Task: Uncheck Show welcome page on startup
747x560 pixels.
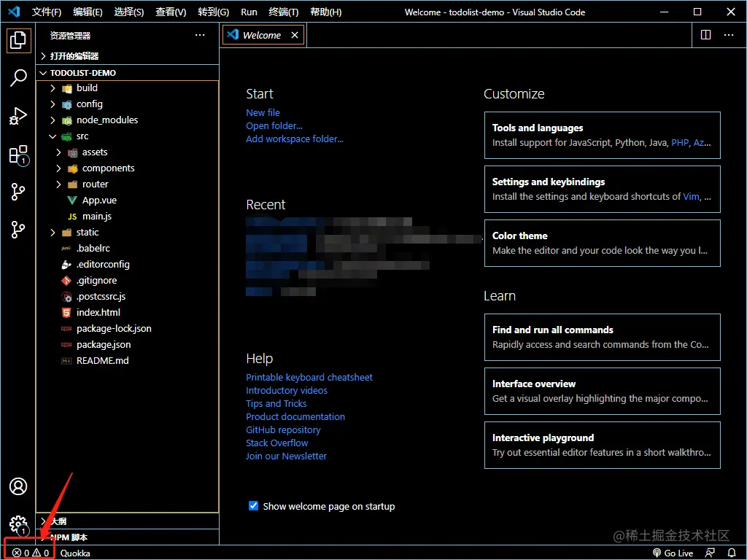Action: (x=253, y=506)
